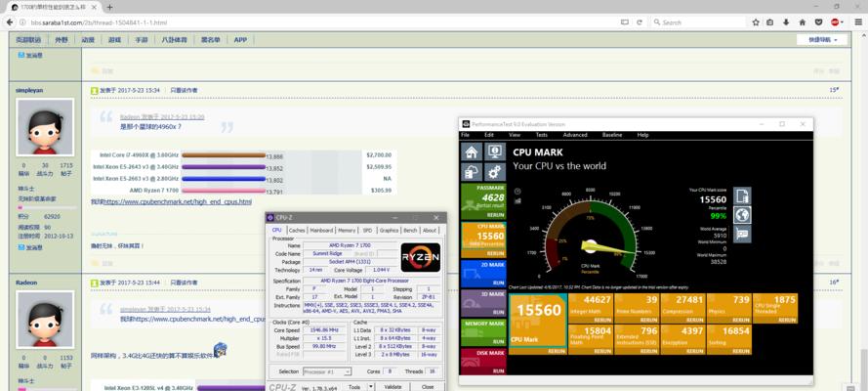Open the Help menu in PerformanceTest

point(642,135)
